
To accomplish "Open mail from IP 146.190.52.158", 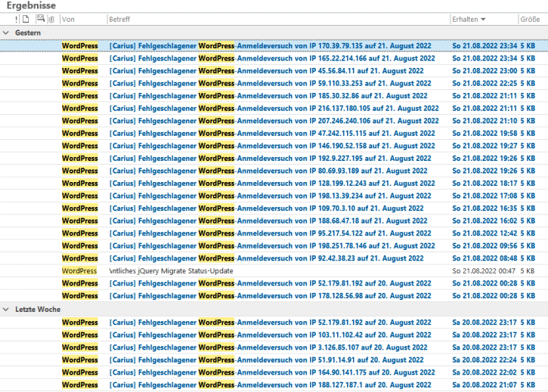I will pos(274,146).
